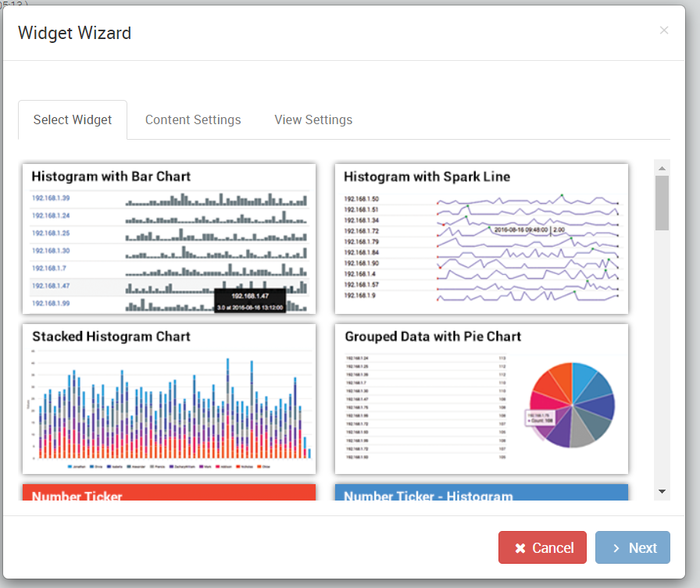Click the Cancel button
This screenshot has height=588, width=700.
click(x=542, y=547)
